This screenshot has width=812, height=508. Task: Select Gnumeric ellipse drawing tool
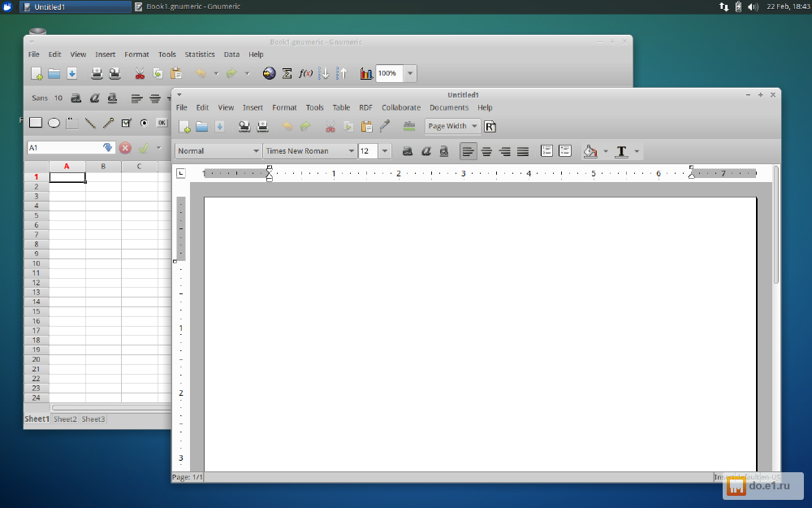click(x=54, y=123)
